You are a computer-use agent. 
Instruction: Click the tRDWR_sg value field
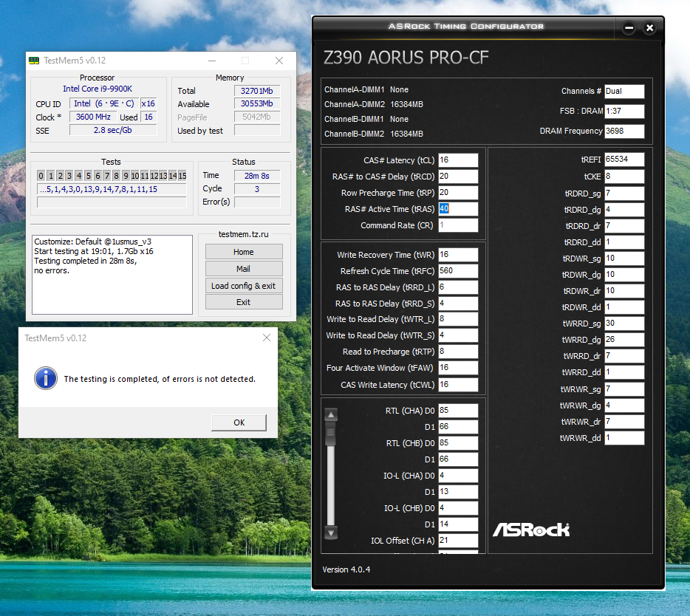[x=624, y=259]
